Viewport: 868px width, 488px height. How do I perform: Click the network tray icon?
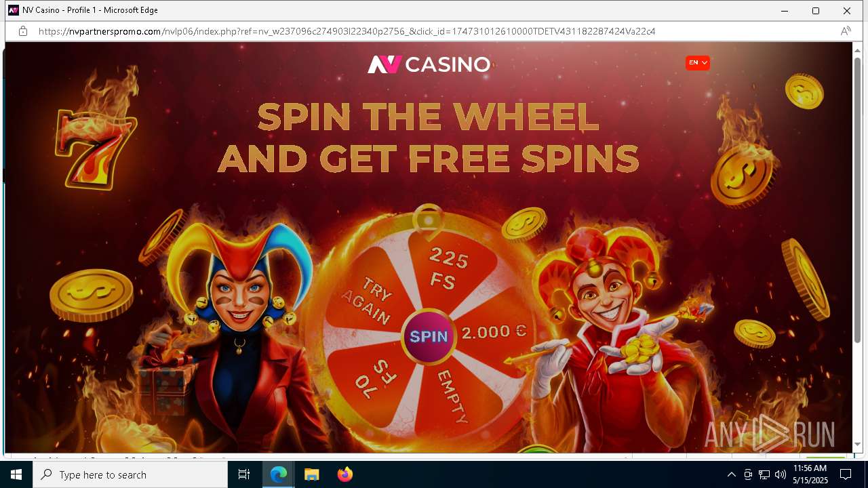(764, 474)
